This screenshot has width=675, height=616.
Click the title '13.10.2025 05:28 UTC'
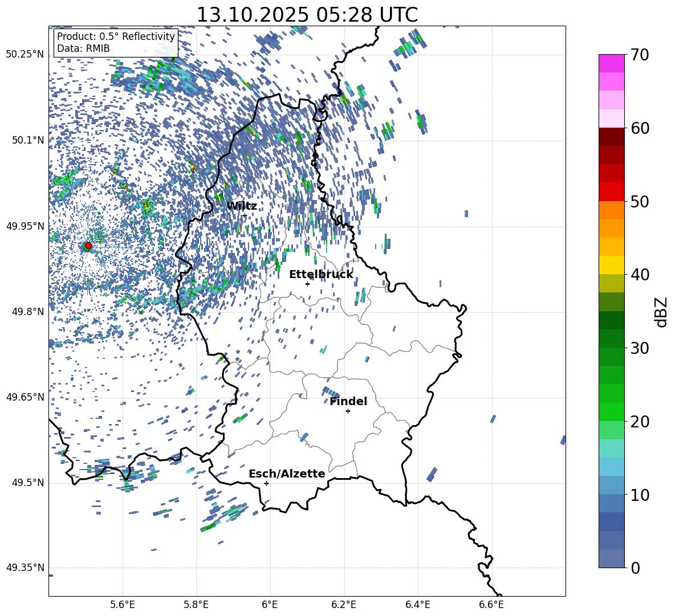click(307, 15)
